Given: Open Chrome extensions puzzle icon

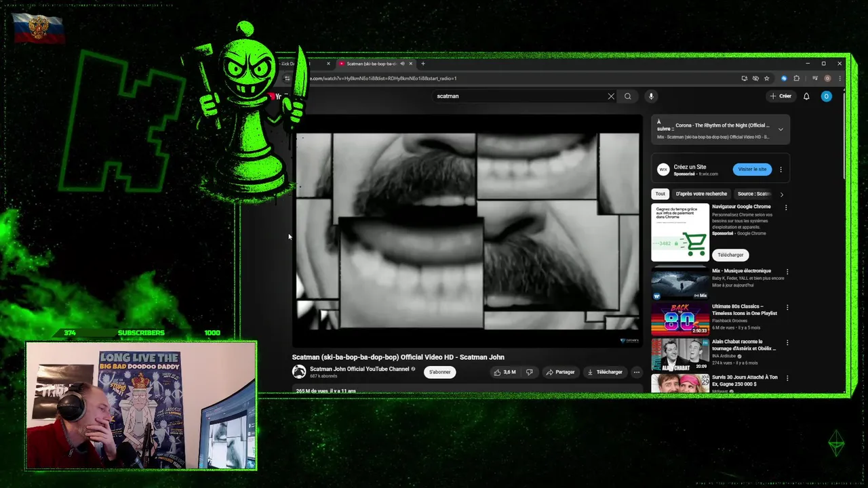Looking at the screenshot, I should click(797, 78).
